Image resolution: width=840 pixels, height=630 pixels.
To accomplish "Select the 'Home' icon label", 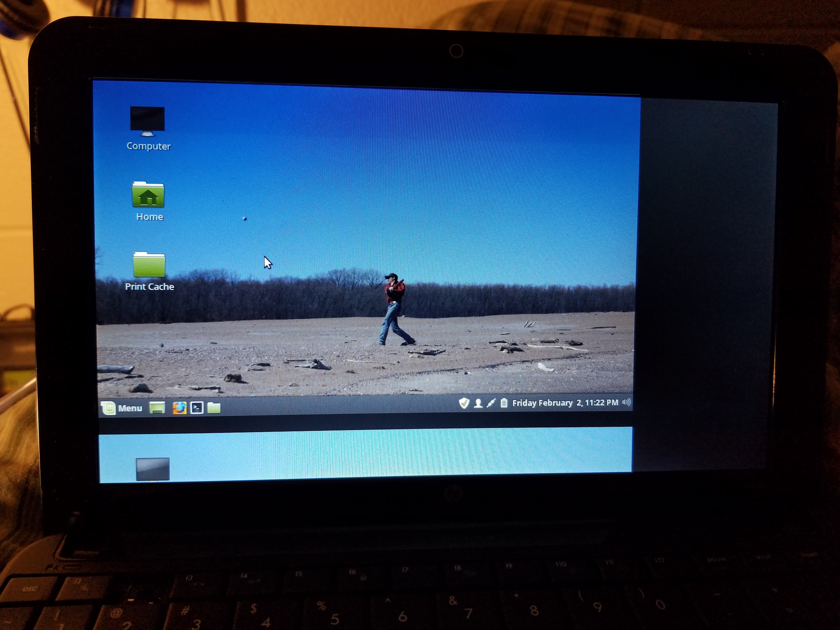I will click(150, 217).
